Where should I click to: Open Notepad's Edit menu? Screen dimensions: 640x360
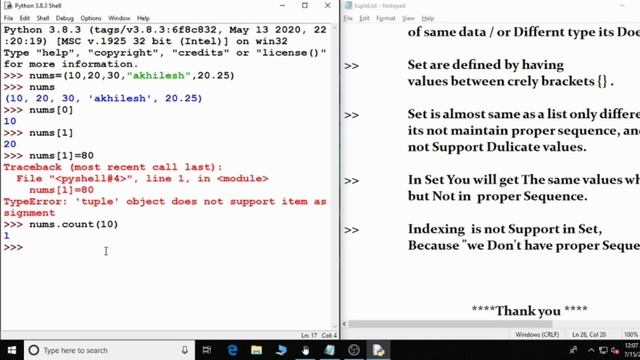click(364, 18)
